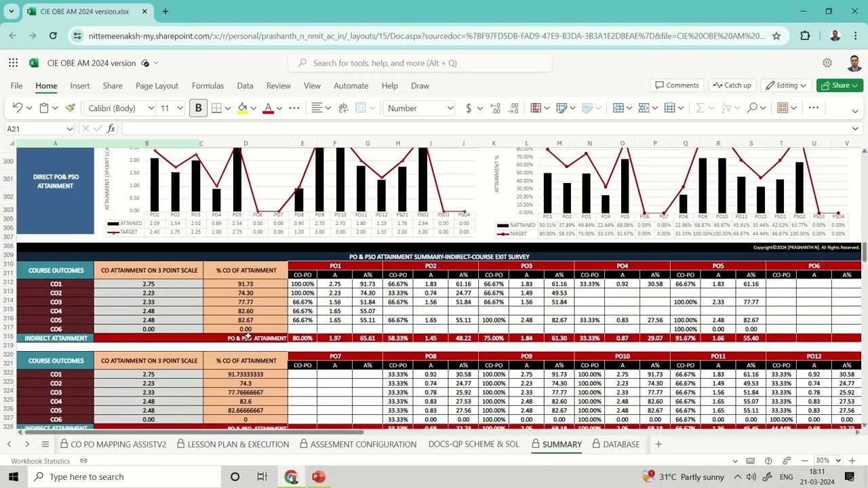Click the Undo icon
Screen dimensions: 868x488
click(18, 108)
